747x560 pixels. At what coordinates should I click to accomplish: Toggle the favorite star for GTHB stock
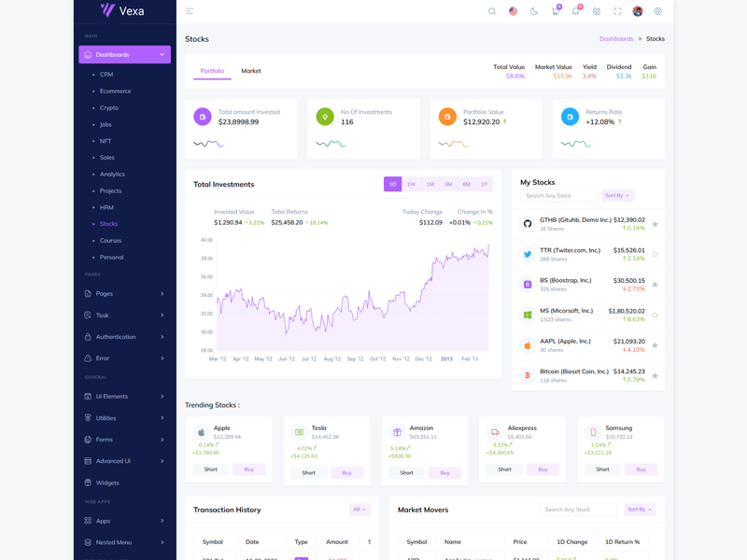[655, 224]
